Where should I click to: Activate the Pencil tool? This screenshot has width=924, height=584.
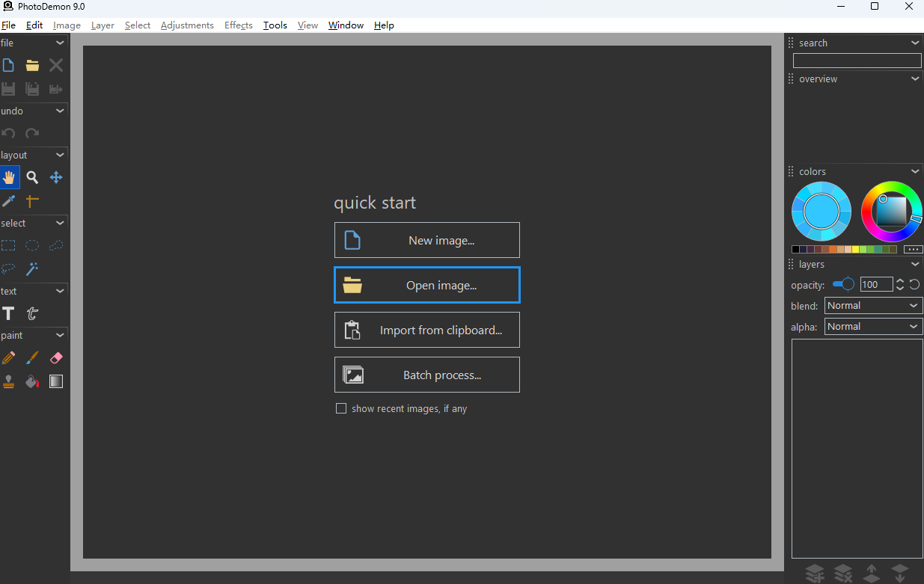(x=9, y=358)
